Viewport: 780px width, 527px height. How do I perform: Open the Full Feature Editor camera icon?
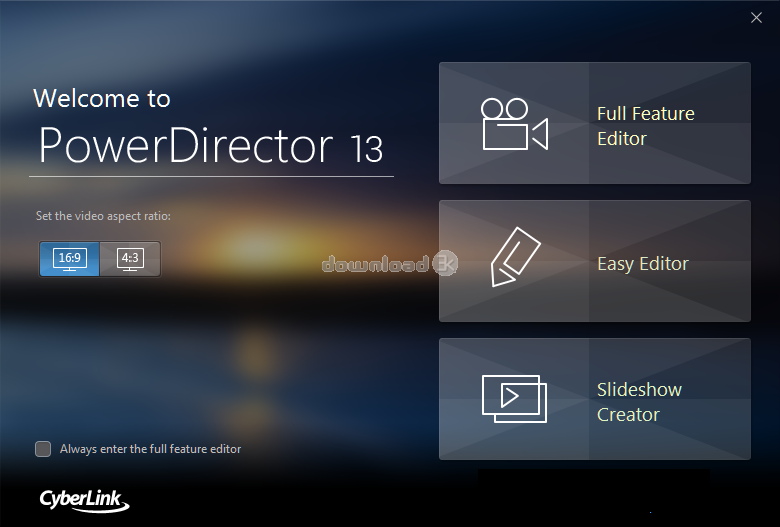(x=514, y=124)
